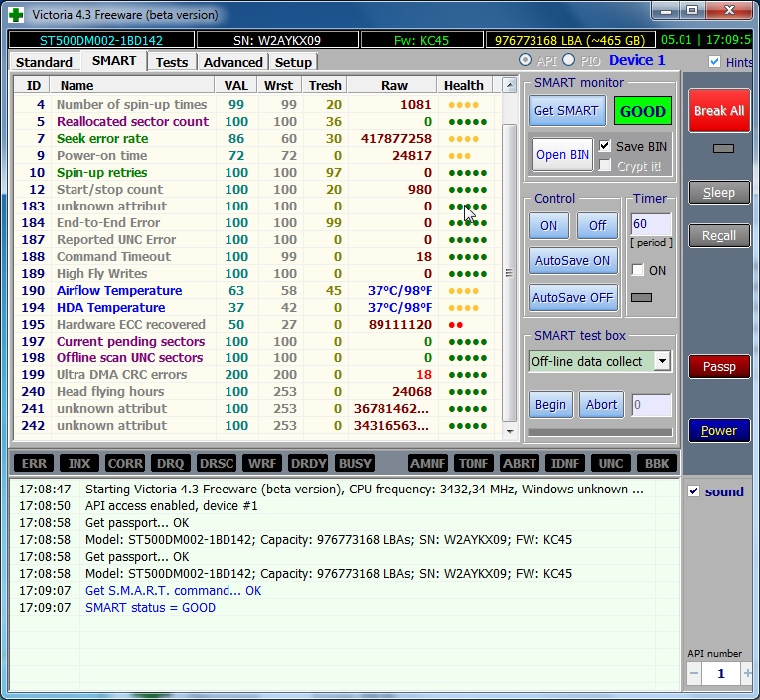Click the CORR status indicator
Image resolution: width=760 pixels, height=700 pixels.
pyautogui.click(x=125, y=464)
